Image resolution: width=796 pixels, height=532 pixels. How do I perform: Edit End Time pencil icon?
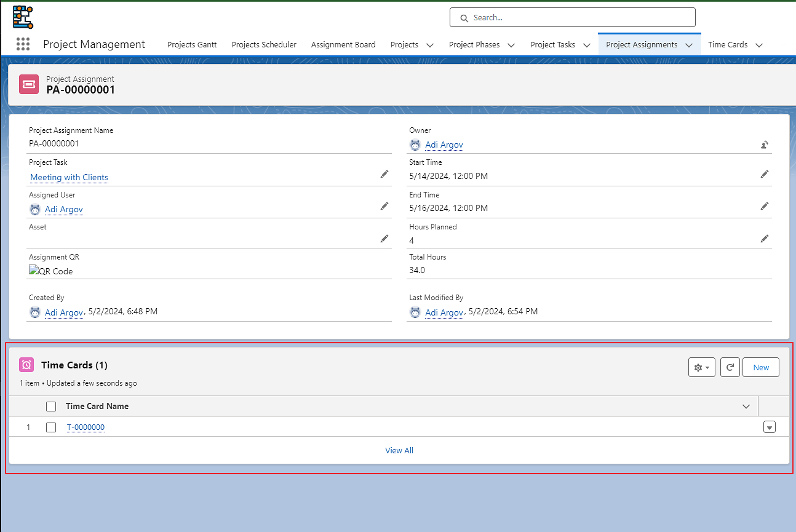click(x=764, y=207)
